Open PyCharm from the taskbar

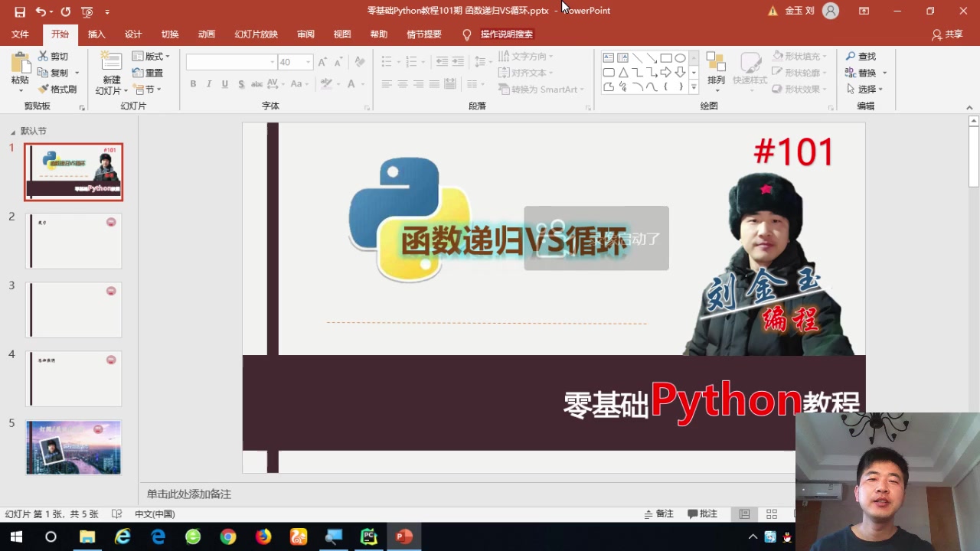click(369, 537)
